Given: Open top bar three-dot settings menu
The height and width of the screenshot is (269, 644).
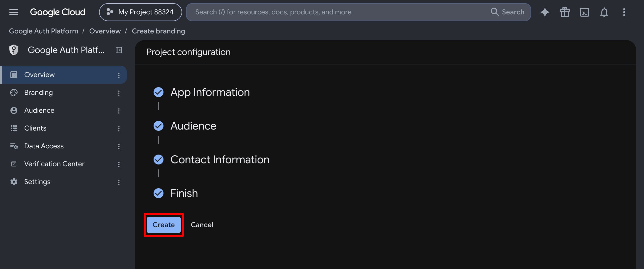Looking at the screenshot, I should point(624,12).
